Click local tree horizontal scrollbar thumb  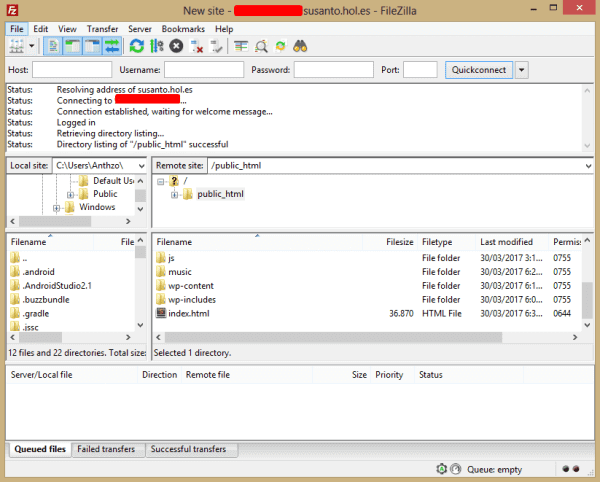tap(55, 221)
